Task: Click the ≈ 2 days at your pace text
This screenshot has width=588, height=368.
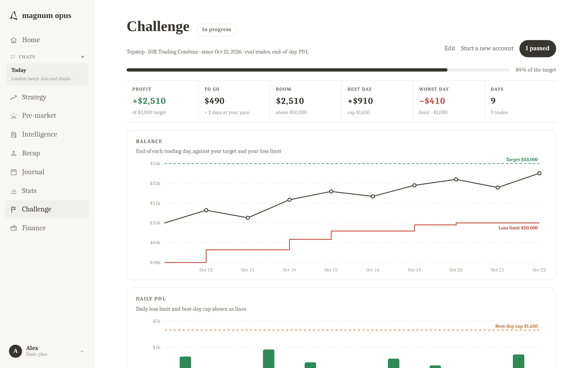Action: [227, 112]
